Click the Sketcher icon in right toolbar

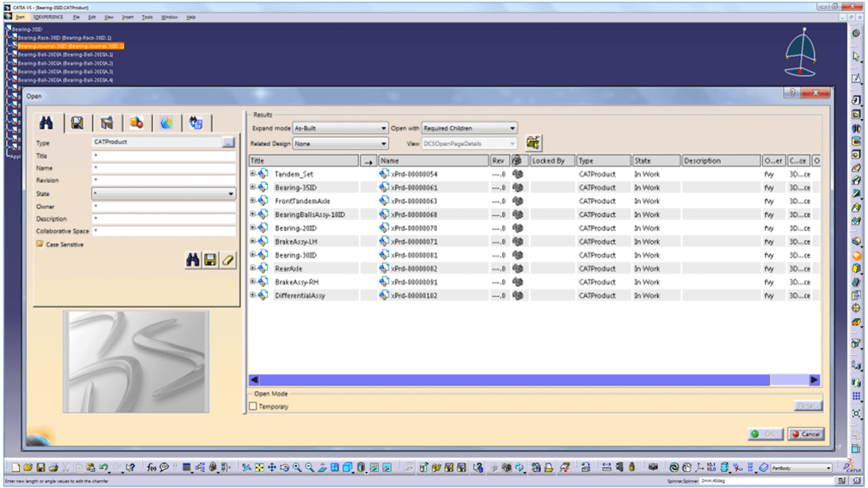(856, 79)
